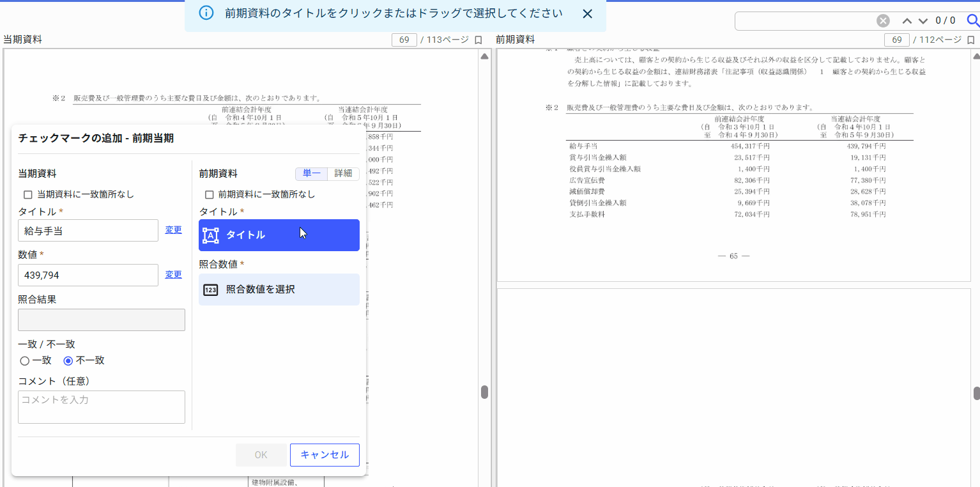Dismiss the info notification banner

click(588, 13)
